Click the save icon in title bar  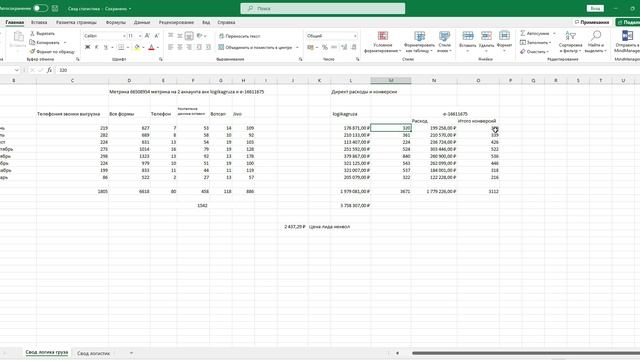[55, 8]
